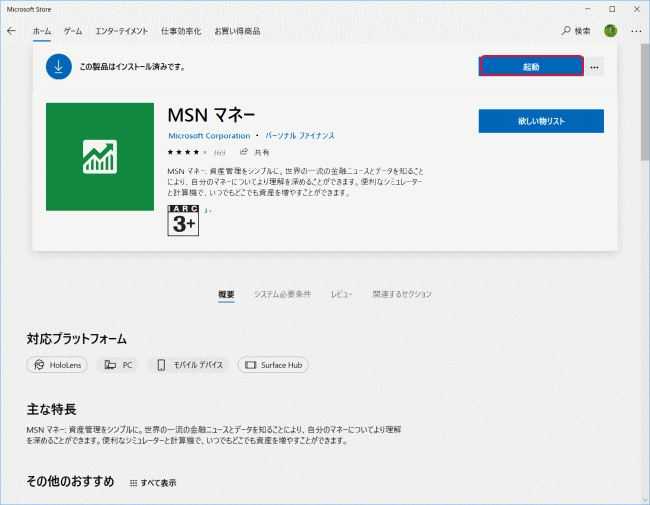650x505 pixels.
Task: Click the blue download status icon
Action: tap(59, 66)
